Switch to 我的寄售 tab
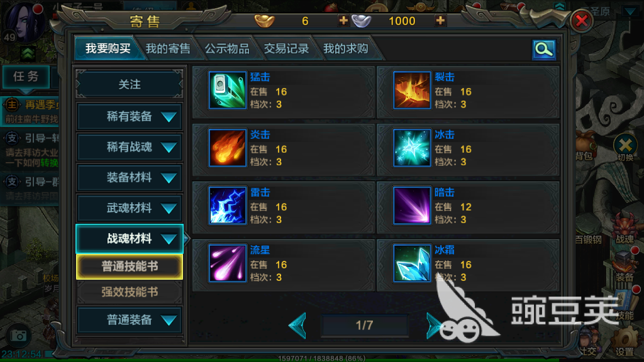644x362 pixels. click(168, 49)
